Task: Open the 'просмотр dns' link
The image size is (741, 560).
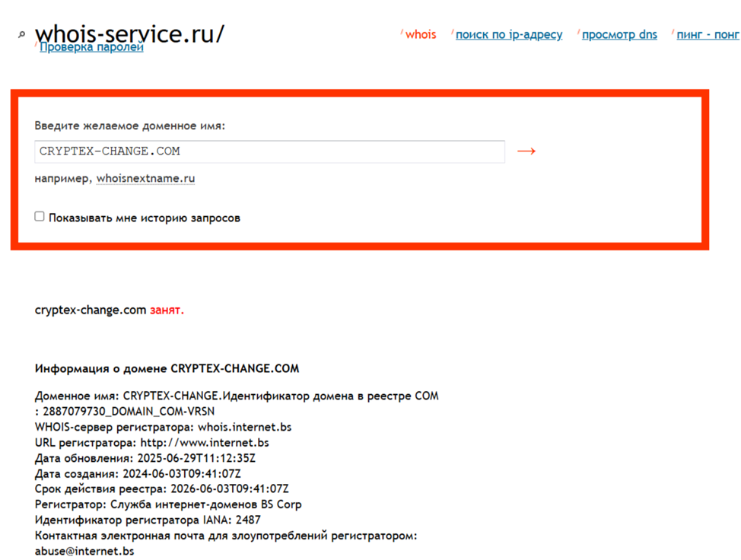Action: (x=619, y=34)
